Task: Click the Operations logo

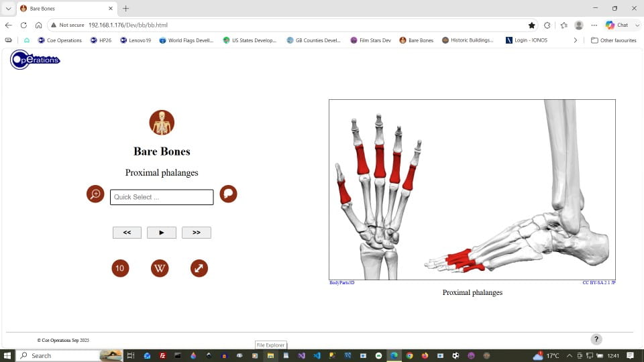Action: click(x=35, y=60)
